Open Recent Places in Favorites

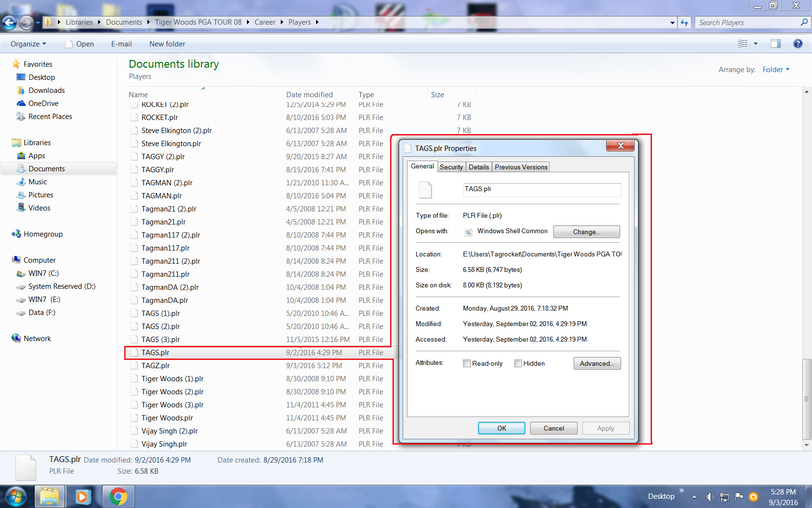(x=50, y=117)
